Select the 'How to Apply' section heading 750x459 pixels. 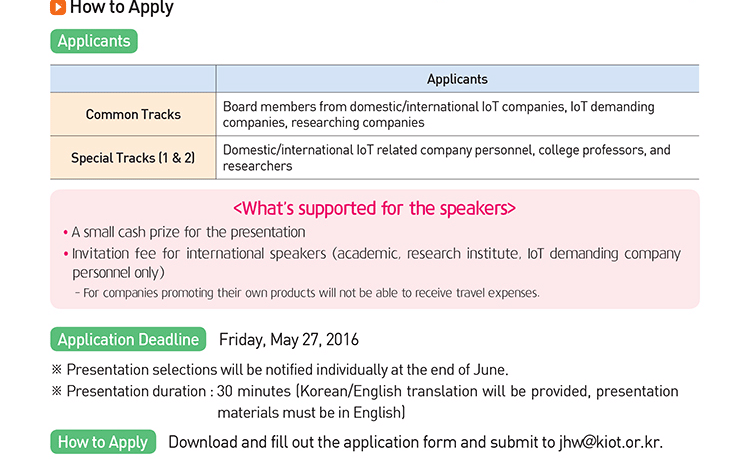tap(121, 7)
